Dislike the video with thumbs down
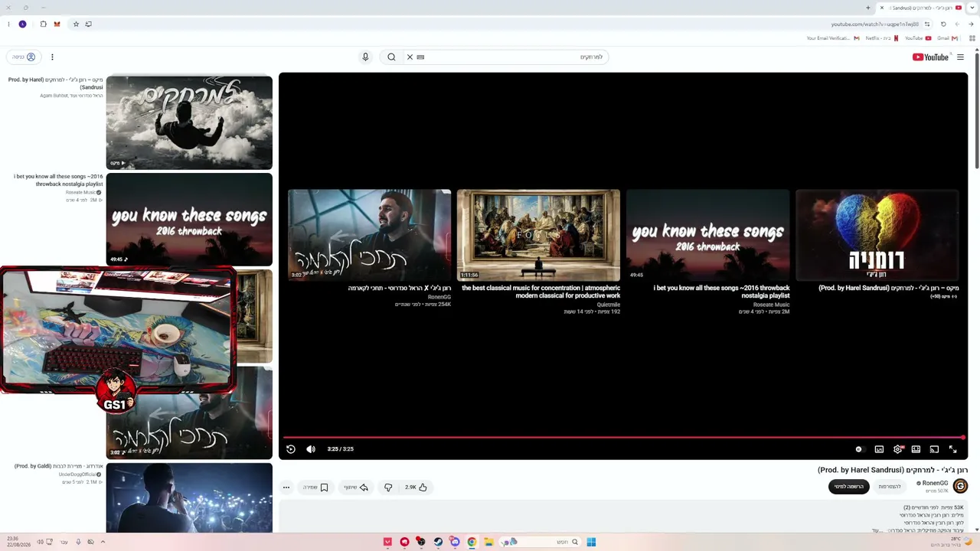Image resolution: width=980 pixels, height=551 pixels. [388, 487]
